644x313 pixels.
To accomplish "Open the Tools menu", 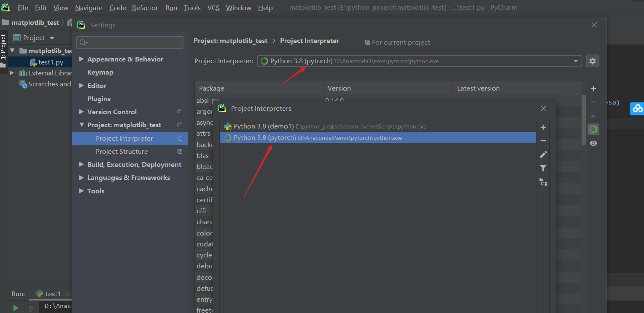I will coord(192,8).
